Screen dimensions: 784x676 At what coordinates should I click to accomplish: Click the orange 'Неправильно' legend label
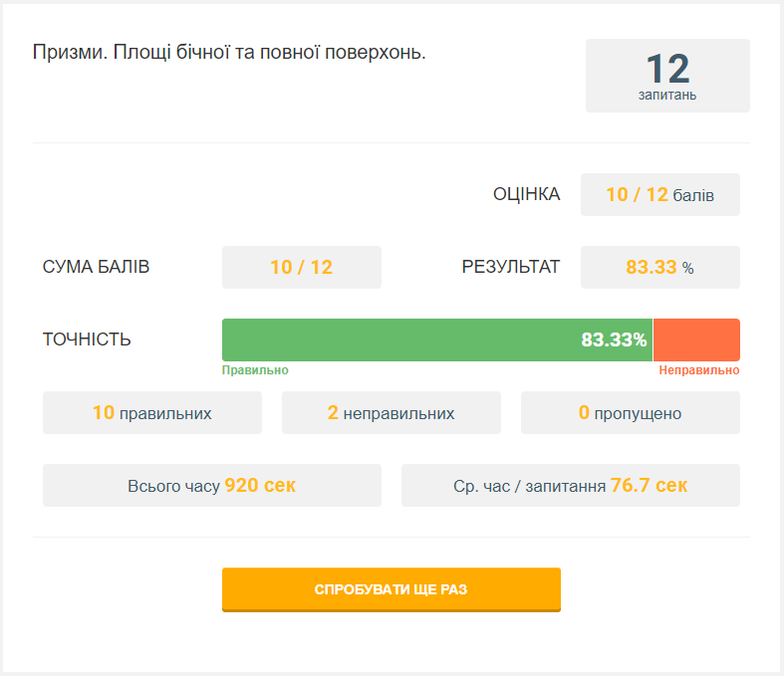699,370
